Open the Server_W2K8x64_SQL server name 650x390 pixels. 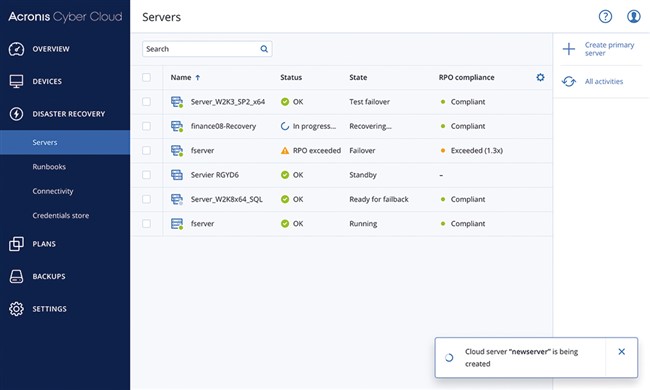coord(226,199)
